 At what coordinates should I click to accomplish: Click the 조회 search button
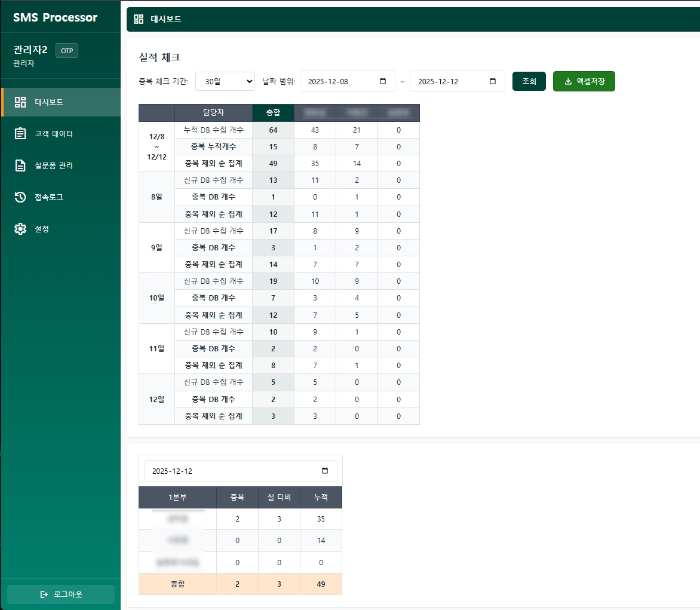(529, 81)
